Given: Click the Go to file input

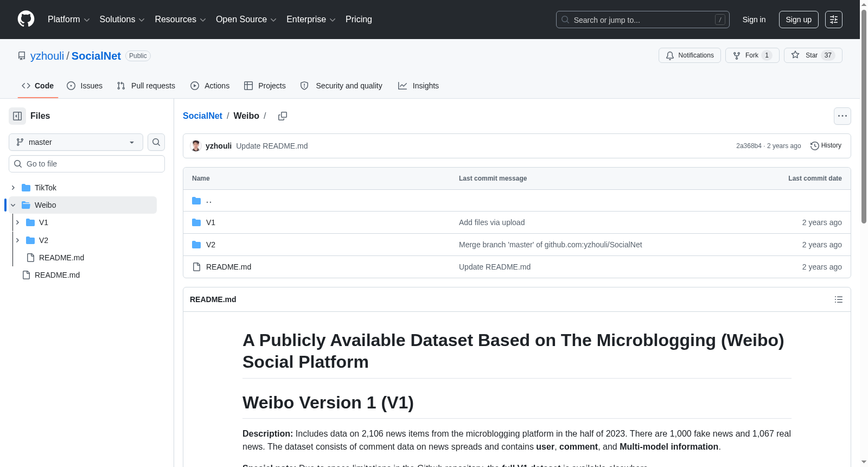Looking at the screenshot, I should point(87,164).
